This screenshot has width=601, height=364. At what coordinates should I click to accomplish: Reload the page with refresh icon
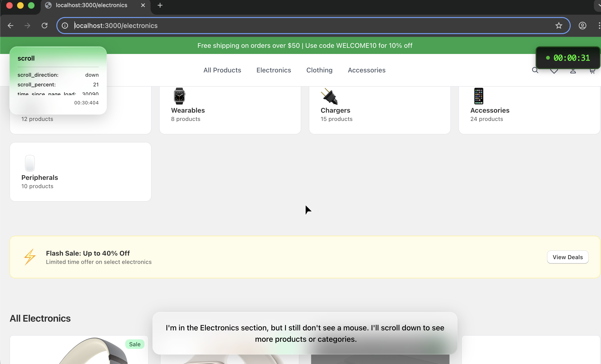pyautogui.click(x=44, y=26)
